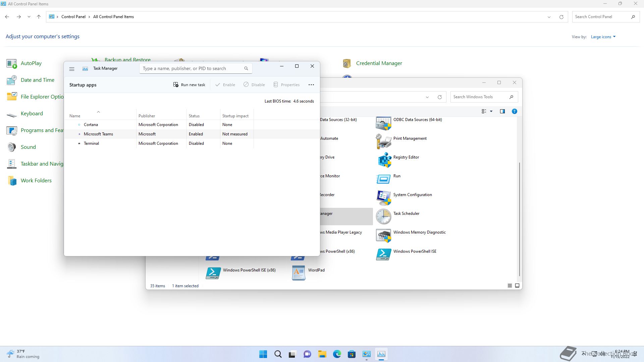644x362 pixels.
Task: Expand Windows Tools address dropdown
Action: click(427, 97)
